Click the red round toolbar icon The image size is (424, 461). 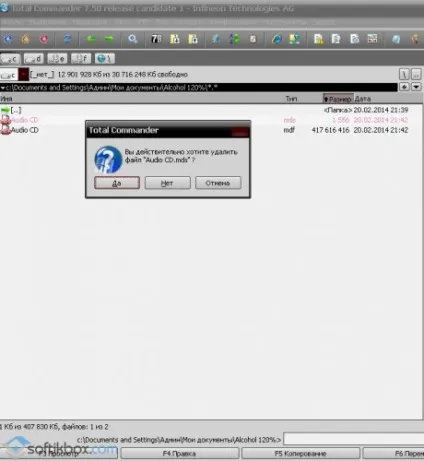coord(44,39)
